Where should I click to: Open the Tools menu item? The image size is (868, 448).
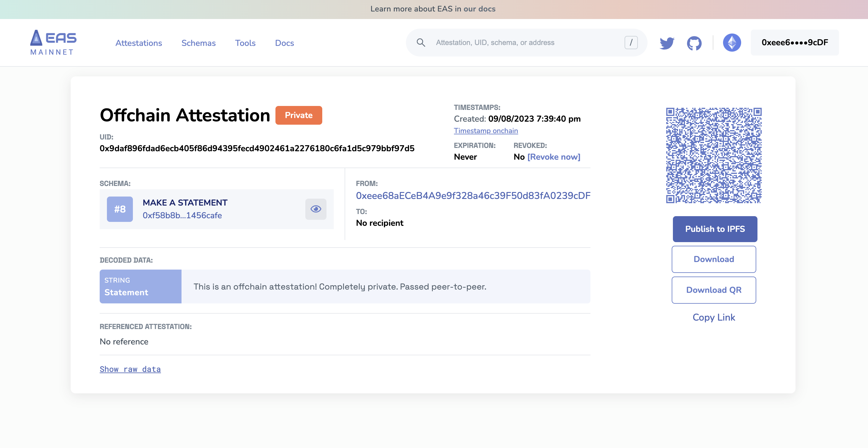245,43
